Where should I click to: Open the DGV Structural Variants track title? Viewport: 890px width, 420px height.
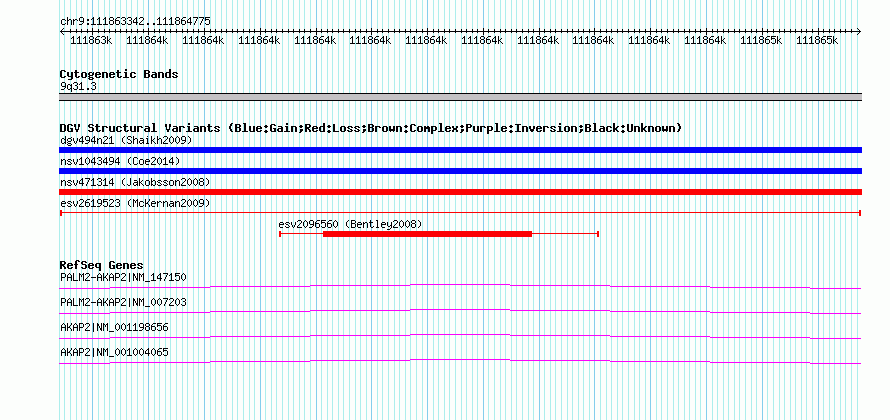tap(370, 128)
